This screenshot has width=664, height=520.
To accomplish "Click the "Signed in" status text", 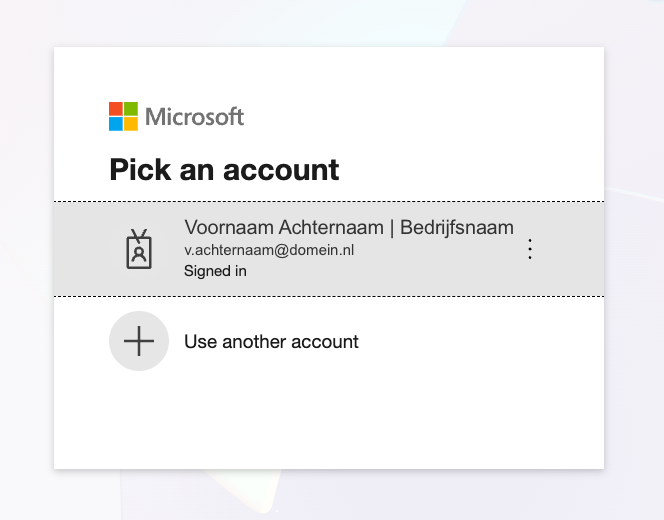I will [215, 271].
